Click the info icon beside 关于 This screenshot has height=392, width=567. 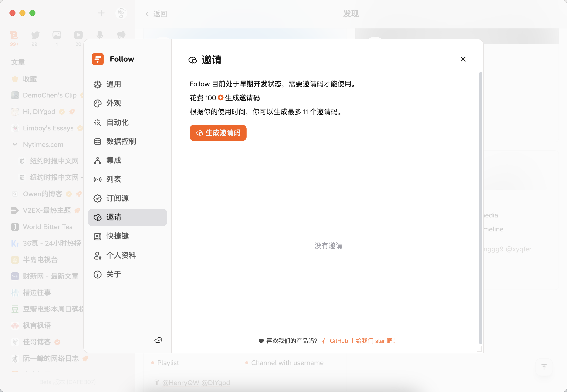click(x=98, y=275)
